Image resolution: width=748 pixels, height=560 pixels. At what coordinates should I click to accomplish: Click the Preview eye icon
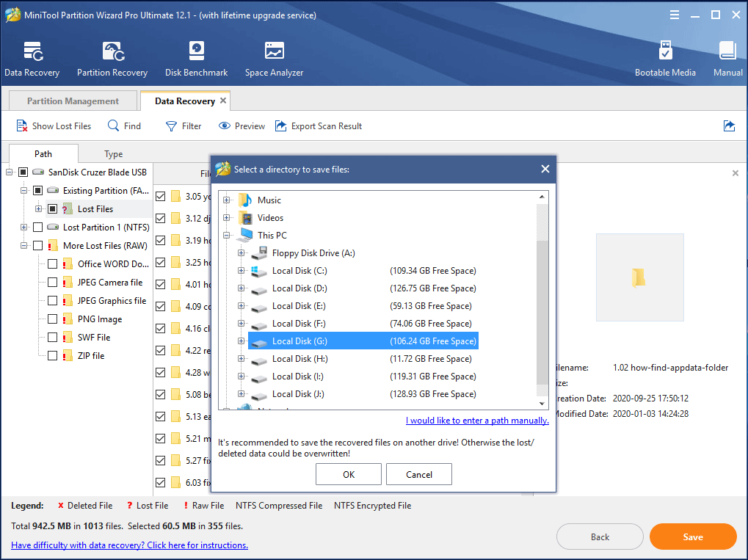[x=224, y=126]
